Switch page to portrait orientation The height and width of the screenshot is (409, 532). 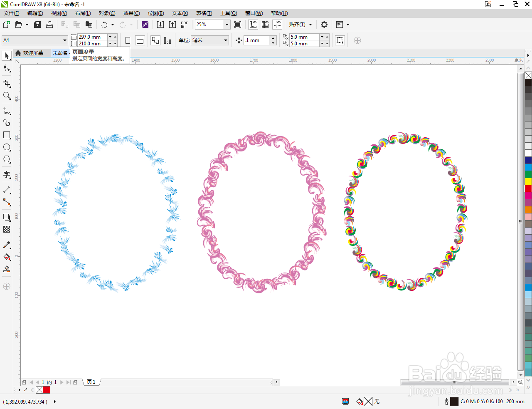(x=128, y=40)
